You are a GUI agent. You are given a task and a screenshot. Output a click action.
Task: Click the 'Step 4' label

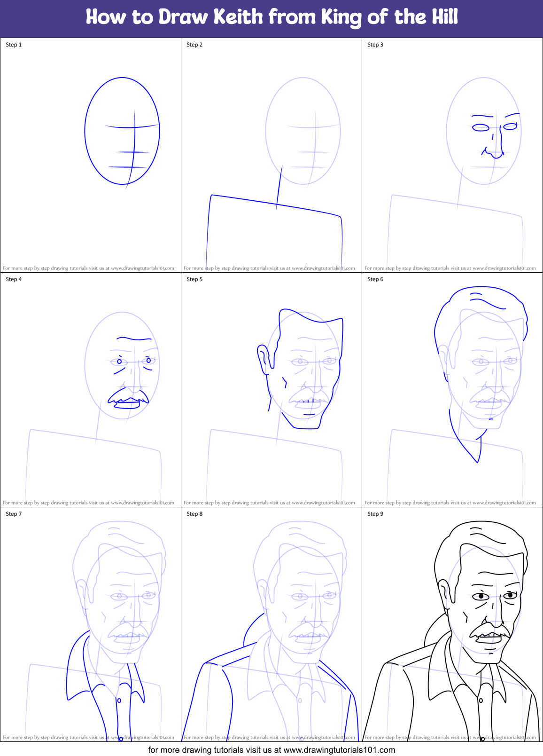14,279
